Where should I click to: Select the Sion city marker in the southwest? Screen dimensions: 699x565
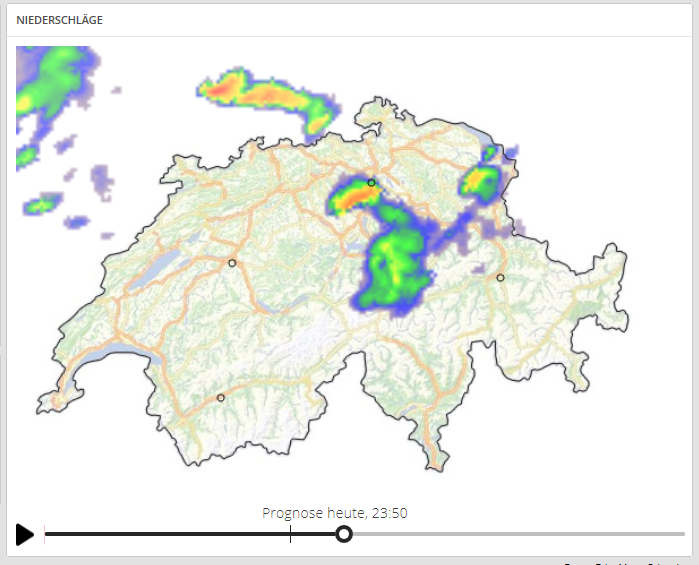221,397
